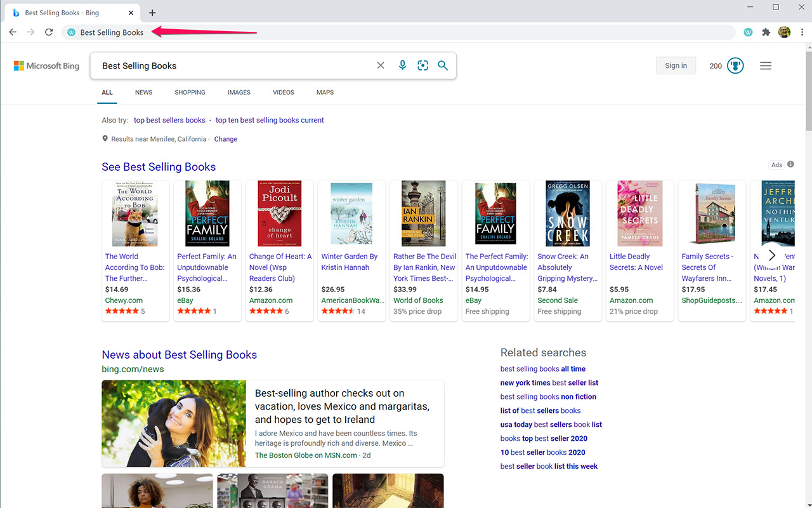Click the bing.com/news link
This screenshot has width=812, height=508.
133,369
